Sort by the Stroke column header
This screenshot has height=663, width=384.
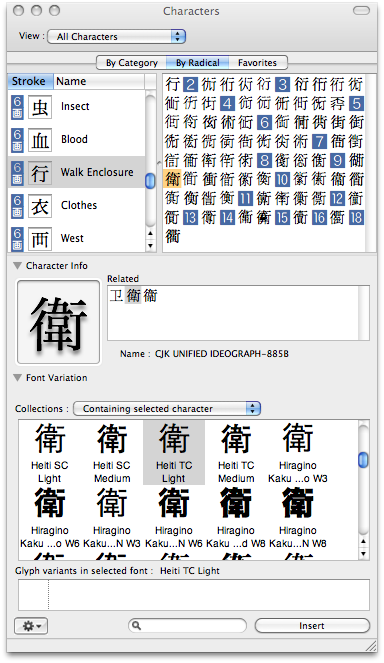tap(30, 81)
